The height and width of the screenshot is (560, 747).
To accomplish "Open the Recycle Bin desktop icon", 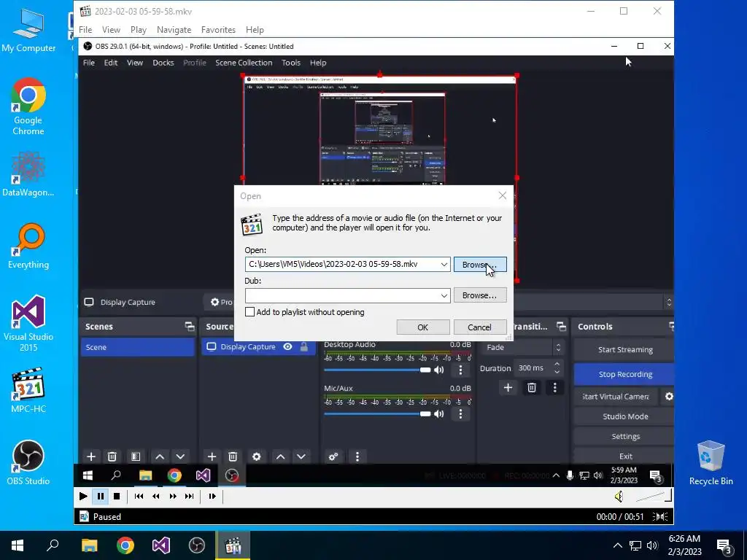I will (x=711, y=463).
